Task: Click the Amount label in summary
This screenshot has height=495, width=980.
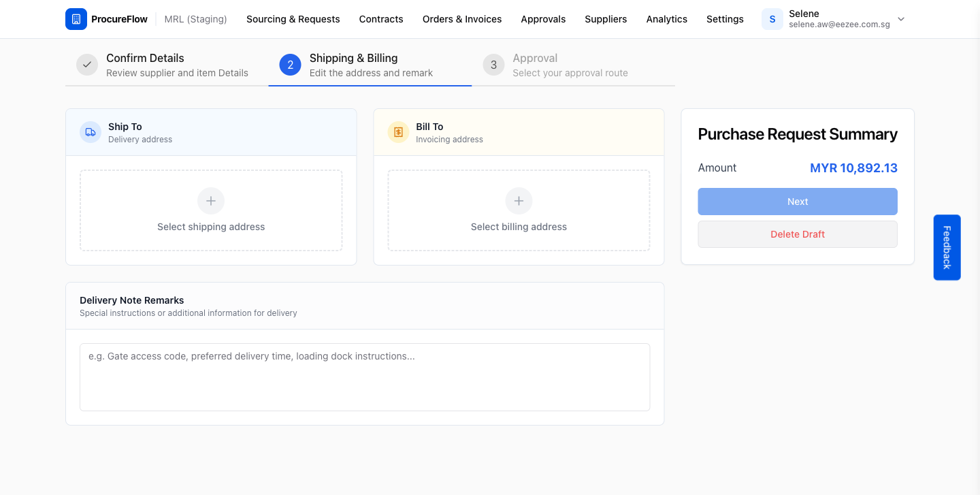Action: point(717,167)
